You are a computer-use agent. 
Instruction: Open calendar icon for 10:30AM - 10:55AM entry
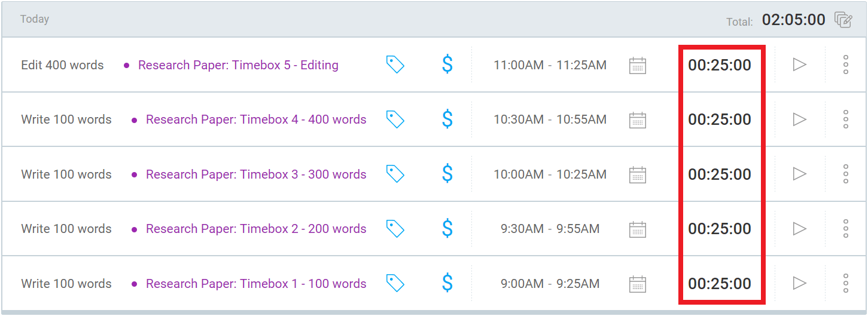[x=638, y=120]
